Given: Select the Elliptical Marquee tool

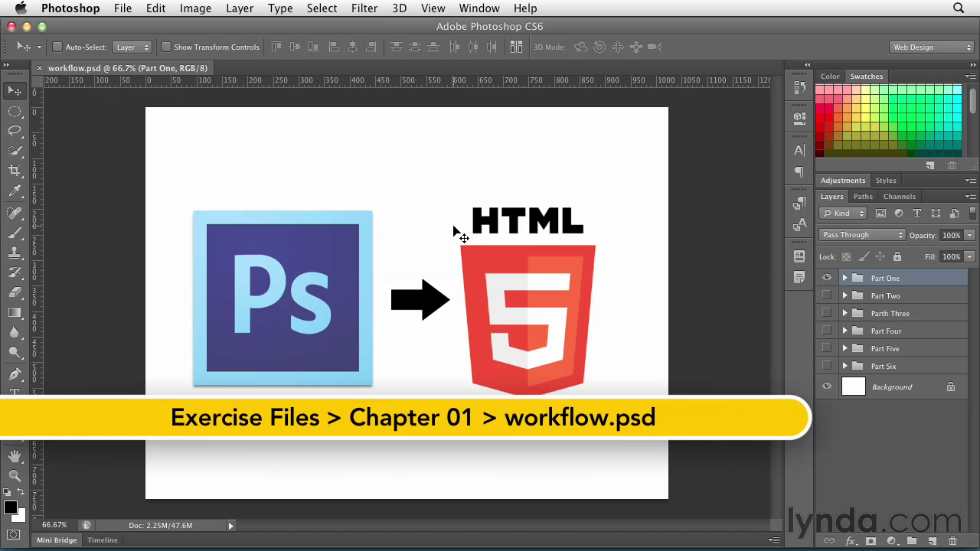Looking at the screenshot, I should 15,111.
